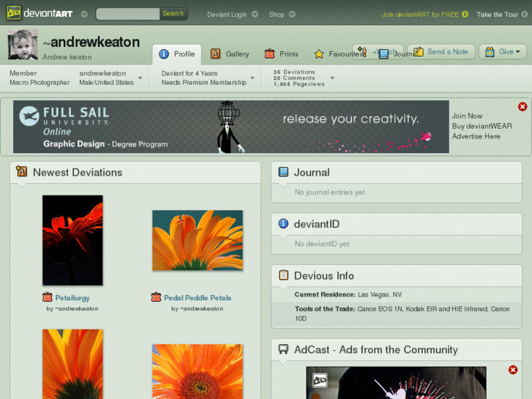Click the Full Sail University banner ad
This screenshot has height=399, width=532.
point(231,127)
